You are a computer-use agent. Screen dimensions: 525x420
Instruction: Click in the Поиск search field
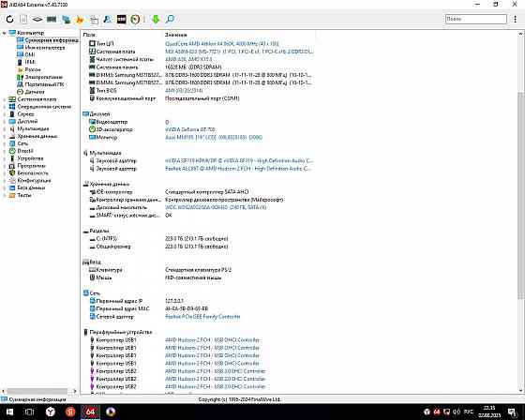[476, 19]
